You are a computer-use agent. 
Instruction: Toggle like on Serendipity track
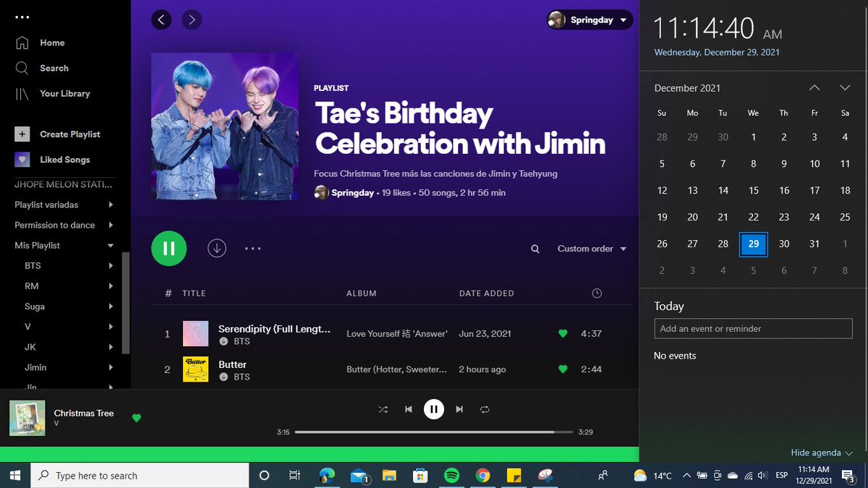click(x=563, y=333)
